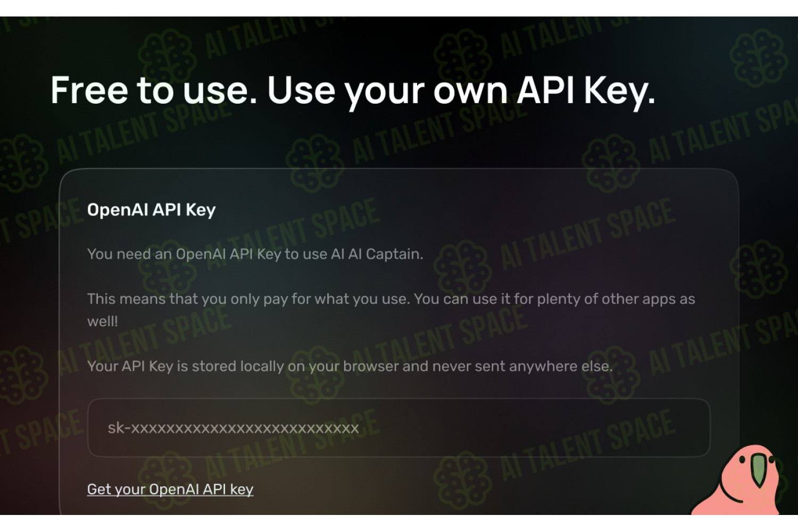798x532 pixels.
Task: Click the 'Use your own API Key' heading text
Action: (x=461, y=92)
